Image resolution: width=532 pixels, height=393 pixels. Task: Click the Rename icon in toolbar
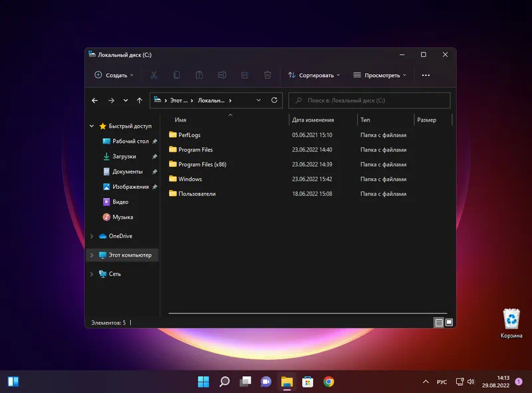pyautogui.click(x=222, y=75)
